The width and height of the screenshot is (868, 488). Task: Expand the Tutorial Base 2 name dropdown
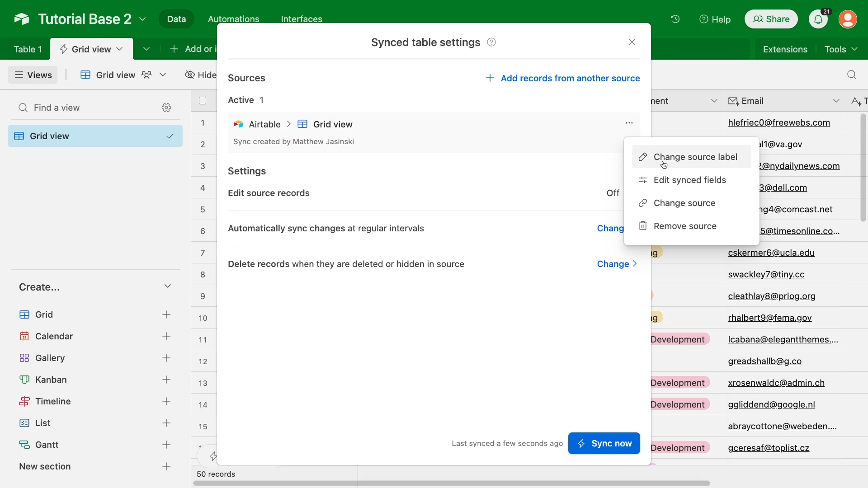click(x=142, y=19)
